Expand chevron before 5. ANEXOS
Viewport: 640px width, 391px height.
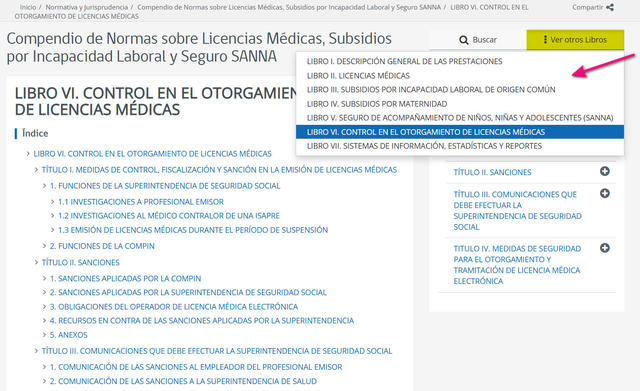click(44, 335)
